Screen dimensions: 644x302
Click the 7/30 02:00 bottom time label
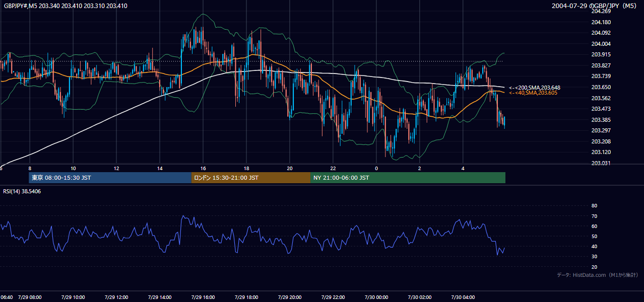click(420, 297)
